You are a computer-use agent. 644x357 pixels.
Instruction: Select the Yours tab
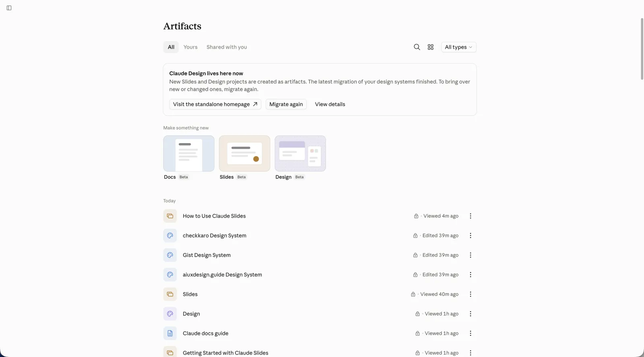(x=190, y=47)
